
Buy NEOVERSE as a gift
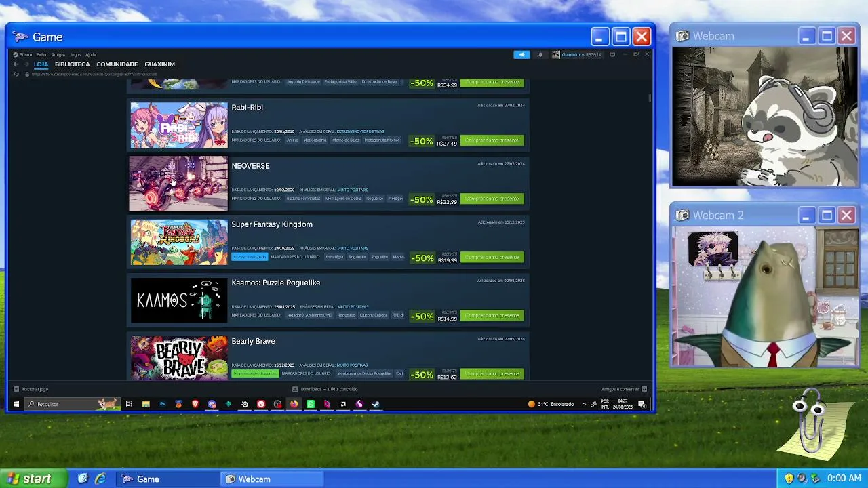tap(492, 199)
